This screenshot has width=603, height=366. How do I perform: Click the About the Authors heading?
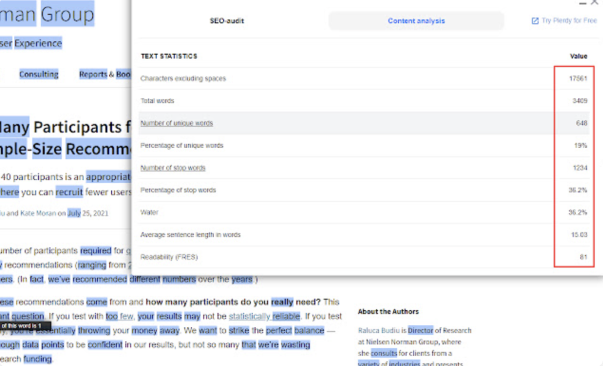click(x=388, y=311)
